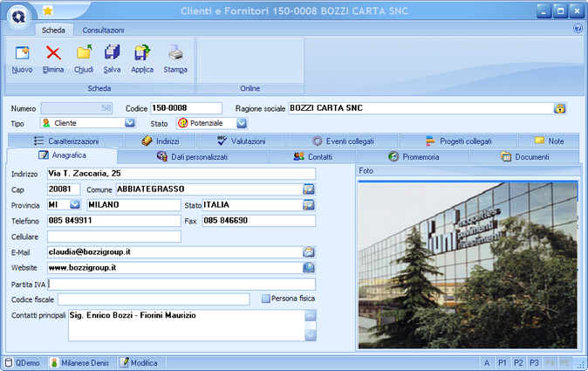Open website with globe icon
588x371 pixels.
308,268
